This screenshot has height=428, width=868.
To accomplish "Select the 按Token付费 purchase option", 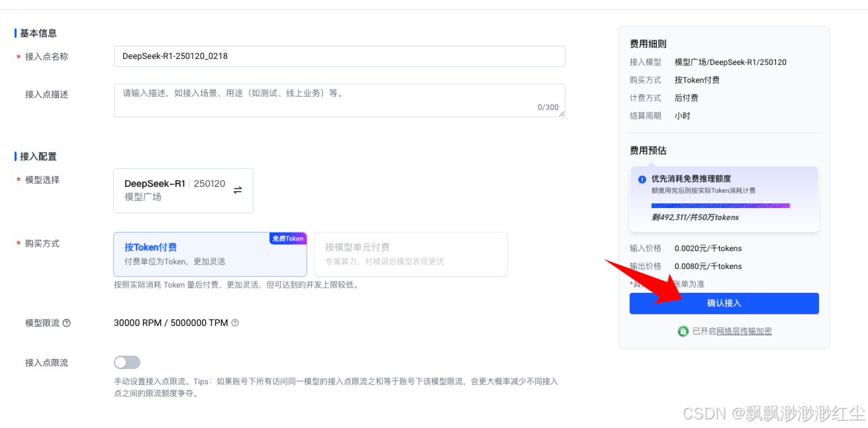I will pyautogui.click(x=210, y=254).
